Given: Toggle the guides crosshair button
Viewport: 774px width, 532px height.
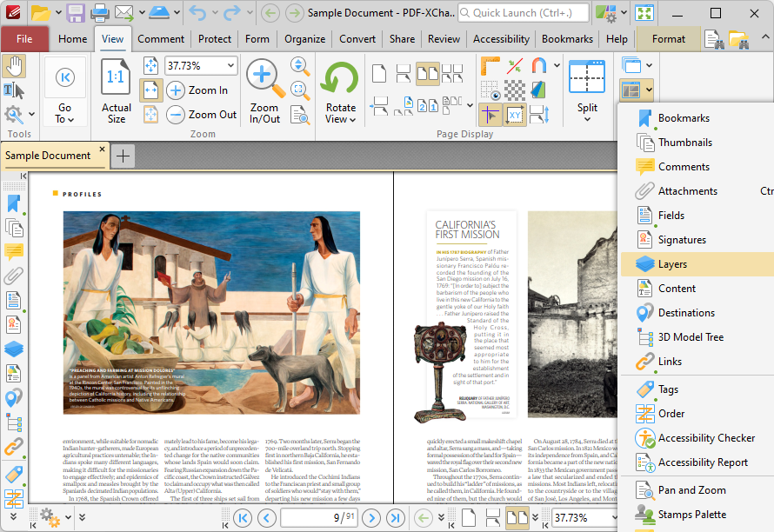Looking at the screenshot, I should (490, 115).
